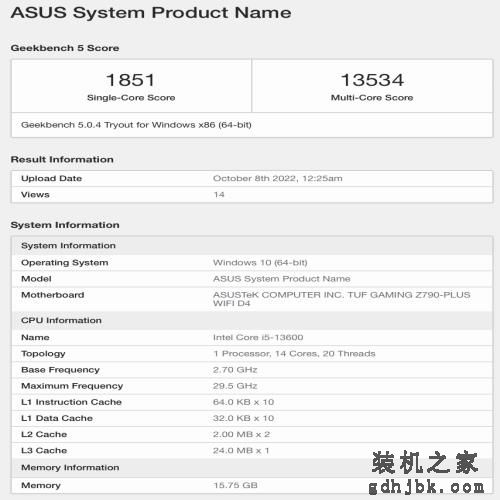The width and height of the screenshot is (500, 500).
Task: Select the Geekbench 5 Score heading
Action: [65, 48]
